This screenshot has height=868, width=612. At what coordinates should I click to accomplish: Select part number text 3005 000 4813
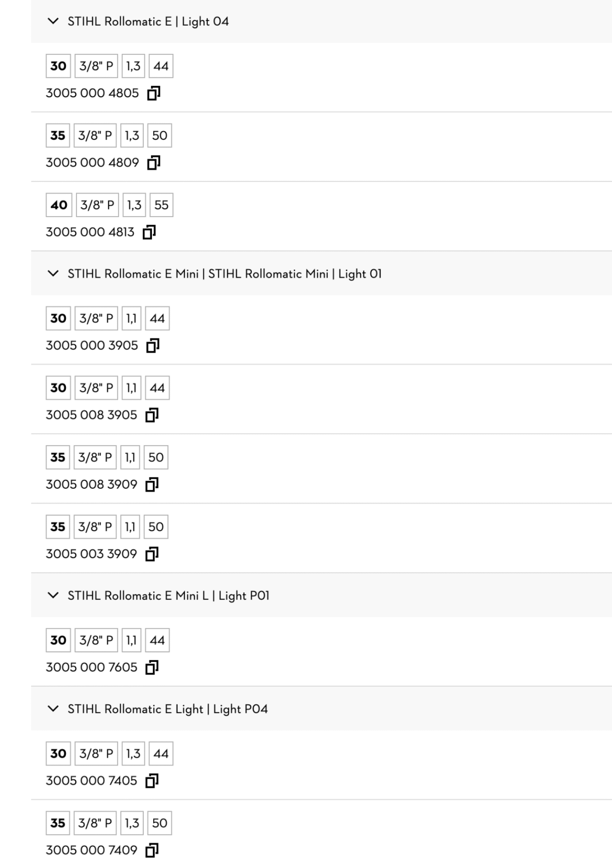click(x=90, y=232)
